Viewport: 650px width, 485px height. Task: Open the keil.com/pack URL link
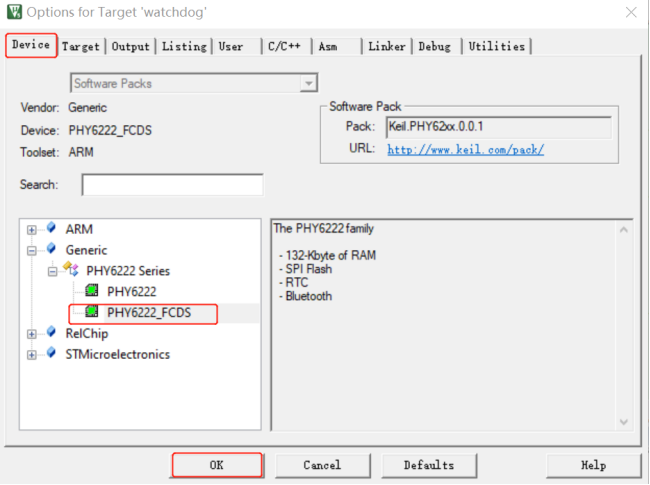tap(466, 149)
